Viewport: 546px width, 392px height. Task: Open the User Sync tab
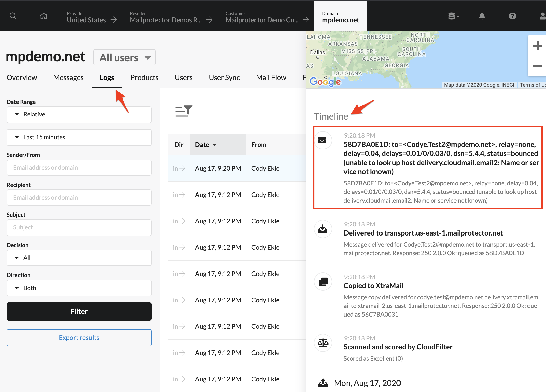(x=224, y=77)
